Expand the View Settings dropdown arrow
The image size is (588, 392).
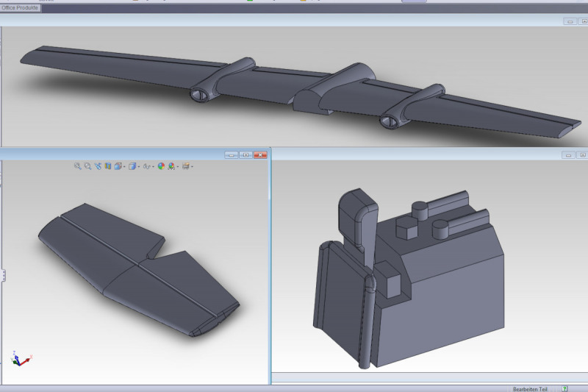tap(192, 166)
